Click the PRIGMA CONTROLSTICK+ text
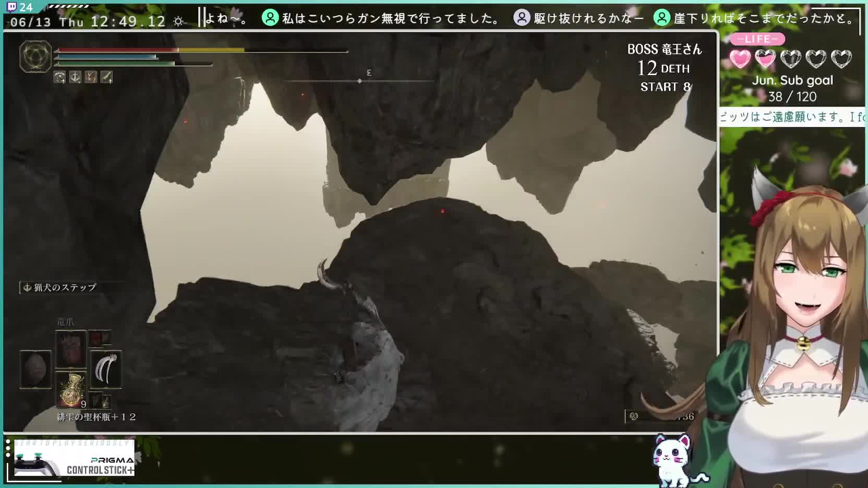Image resolution: width=868 pixels, height=488 pixels. coord(100,466)
